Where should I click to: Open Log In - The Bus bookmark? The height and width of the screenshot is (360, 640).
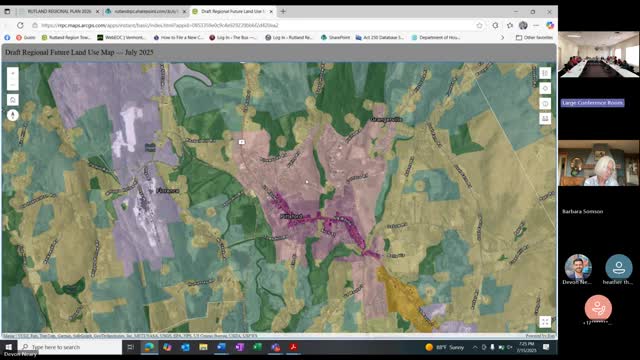[x=233, y=38]
